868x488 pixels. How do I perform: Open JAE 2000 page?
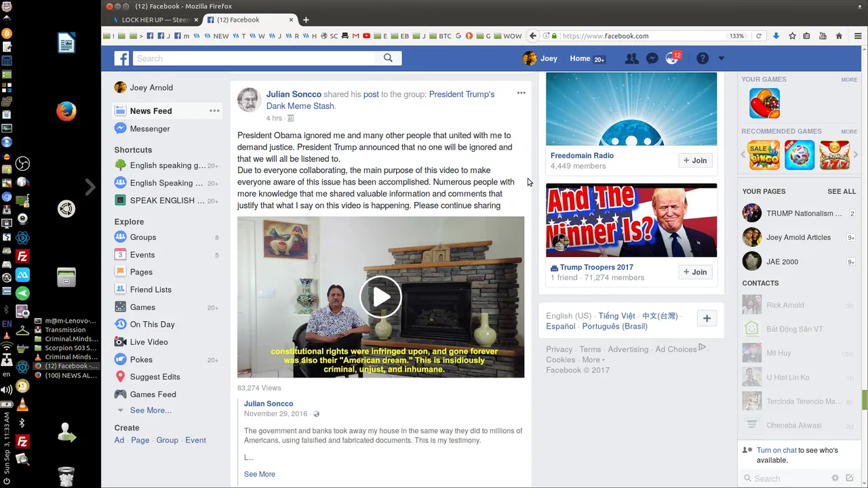(798, 262)
